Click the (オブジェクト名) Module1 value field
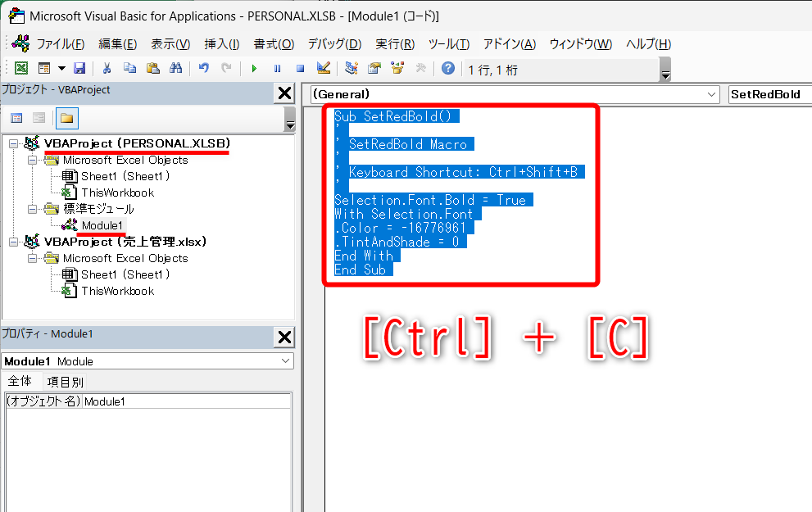The width and height of the screenshot is (812, 512). tap(187, 401)
